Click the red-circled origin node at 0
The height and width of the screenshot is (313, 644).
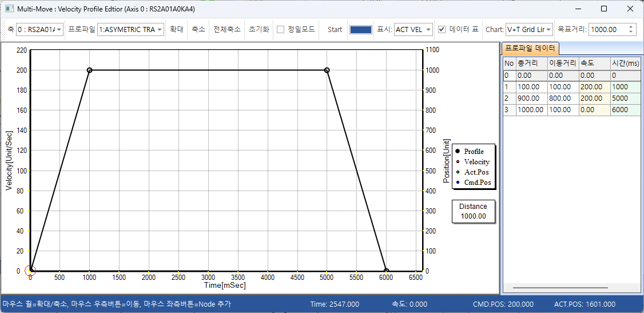30,270
